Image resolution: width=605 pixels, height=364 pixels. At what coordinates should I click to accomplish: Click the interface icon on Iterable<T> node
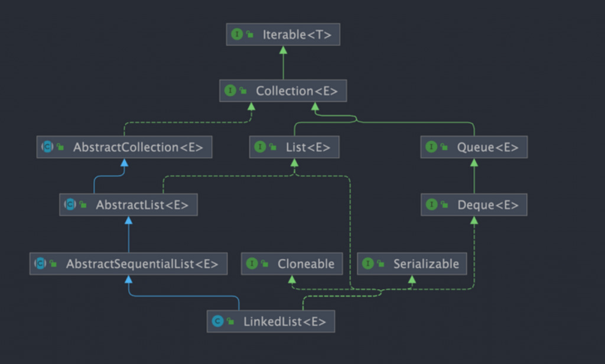click(x=237, y=35)
